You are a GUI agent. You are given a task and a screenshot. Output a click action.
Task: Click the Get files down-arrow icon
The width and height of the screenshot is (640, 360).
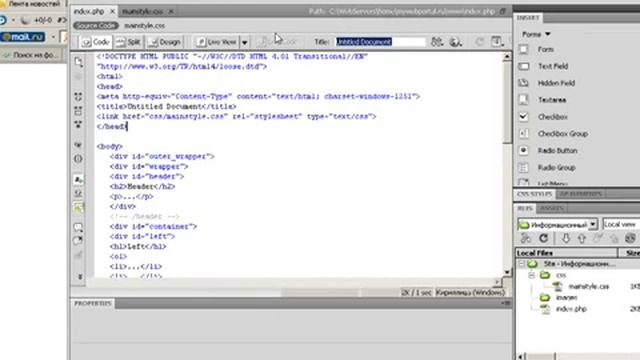566,238
